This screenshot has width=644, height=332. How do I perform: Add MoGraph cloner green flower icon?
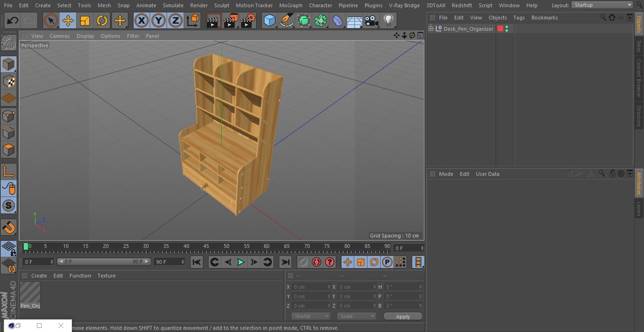click(x=321, y=21)
